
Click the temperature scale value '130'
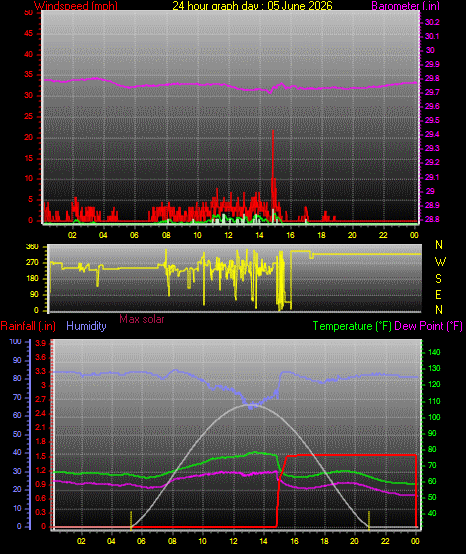tap(434, 369)
